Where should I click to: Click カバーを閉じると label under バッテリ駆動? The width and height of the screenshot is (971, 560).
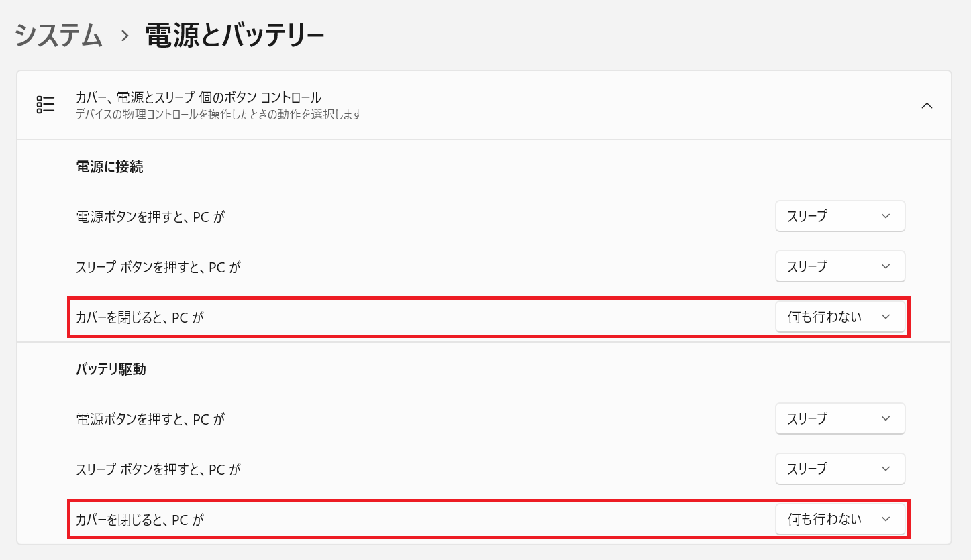click(140, 520)
